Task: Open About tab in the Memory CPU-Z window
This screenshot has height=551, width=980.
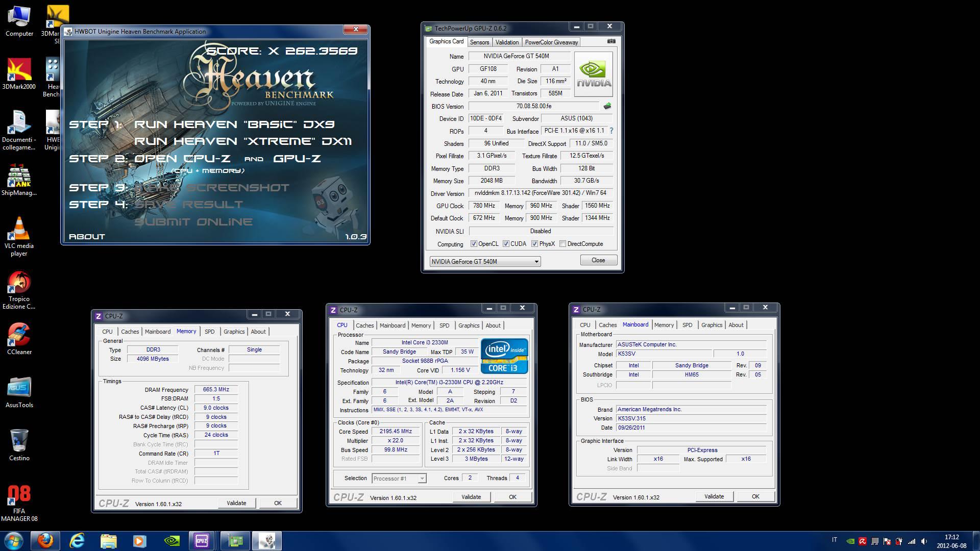Action: coord(258,332)
